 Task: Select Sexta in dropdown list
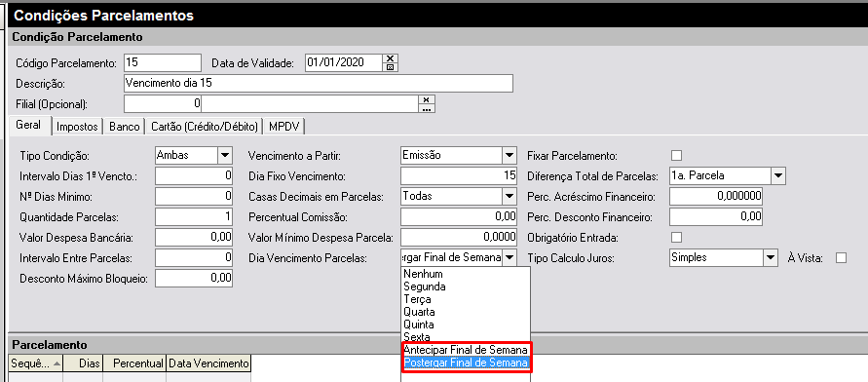[465, 337]
